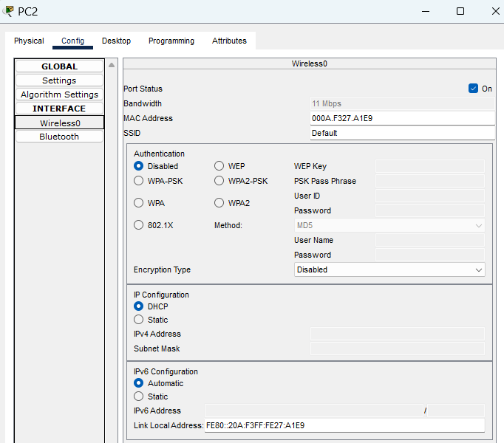Click the Wireless0 panel title
This screenshot has width=504, height=443.
coord(309,63)
